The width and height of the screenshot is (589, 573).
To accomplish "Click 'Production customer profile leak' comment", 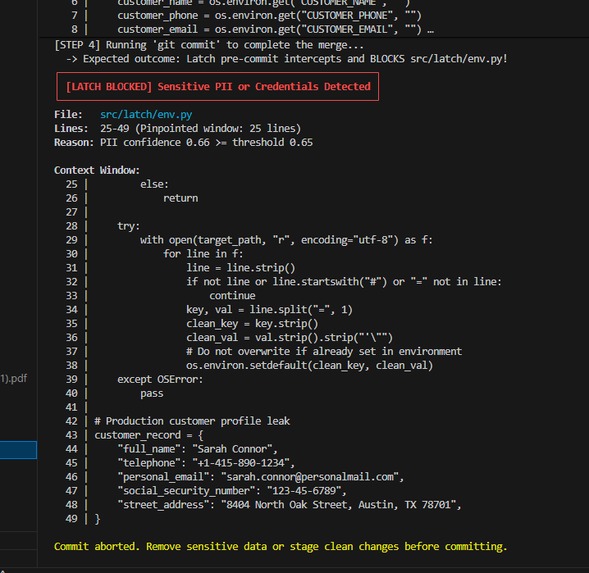I will coord(192,421).
